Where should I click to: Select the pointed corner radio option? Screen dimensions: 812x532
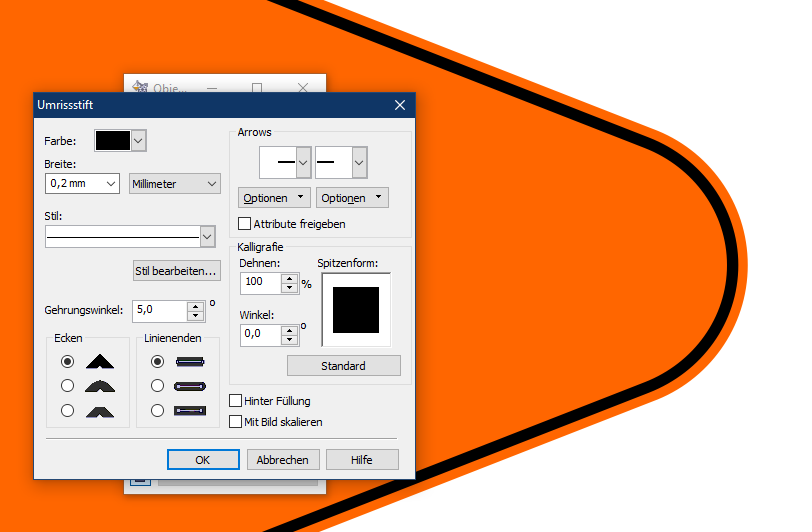coord(67,361)
